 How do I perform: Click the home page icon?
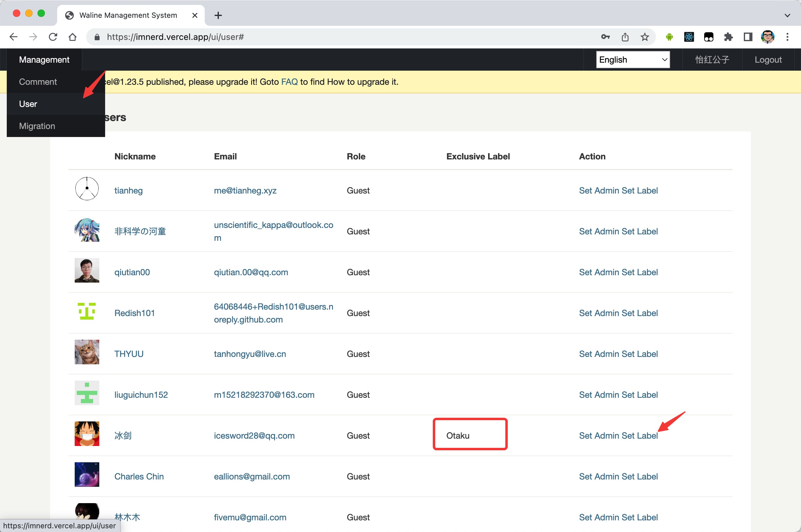click(72, 37)
